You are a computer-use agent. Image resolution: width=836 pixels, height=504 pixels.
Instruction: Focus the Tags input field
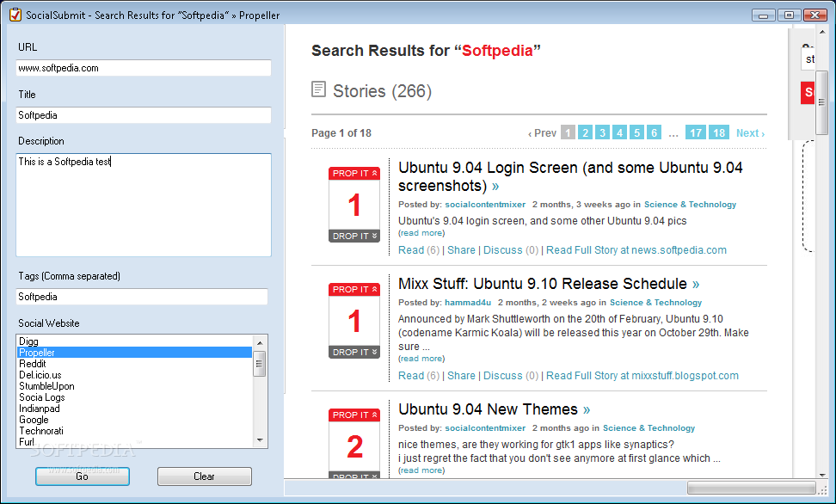(142, 297)
